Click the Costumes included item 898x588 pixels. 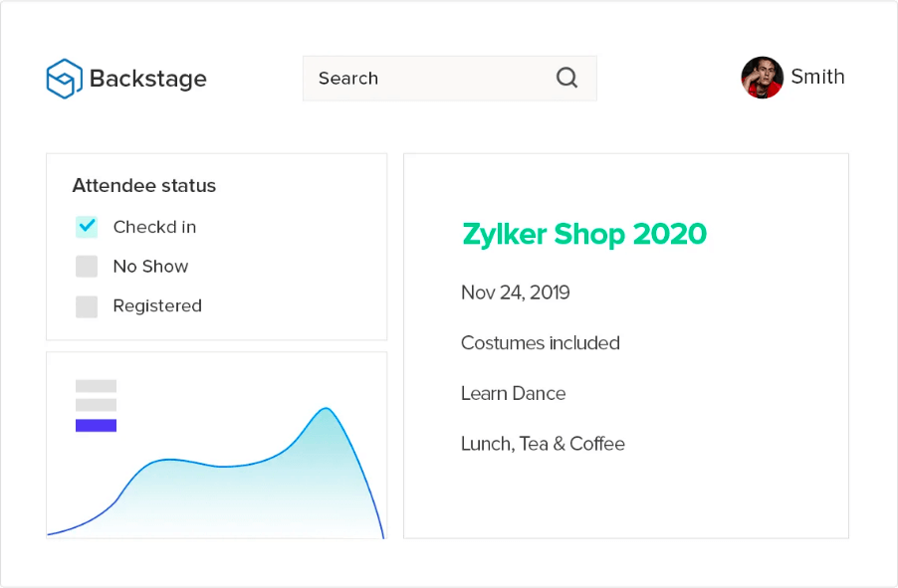(541, 343)
